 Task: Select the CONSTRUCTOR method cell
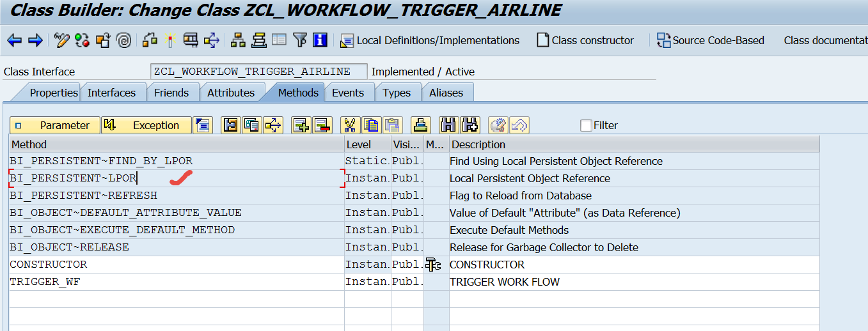[x=177, y=265]
